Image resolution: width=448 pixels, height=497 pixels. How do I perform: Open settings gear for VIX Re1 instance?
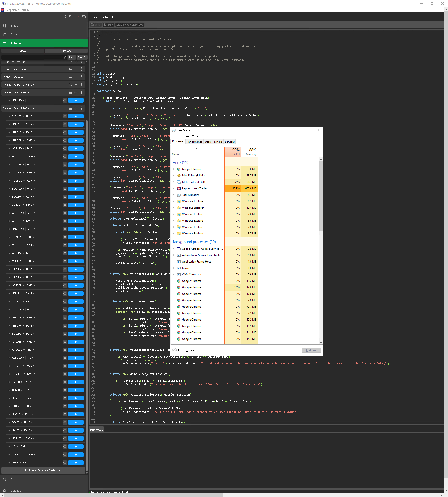pyautogui.click(x=65, y=446)
